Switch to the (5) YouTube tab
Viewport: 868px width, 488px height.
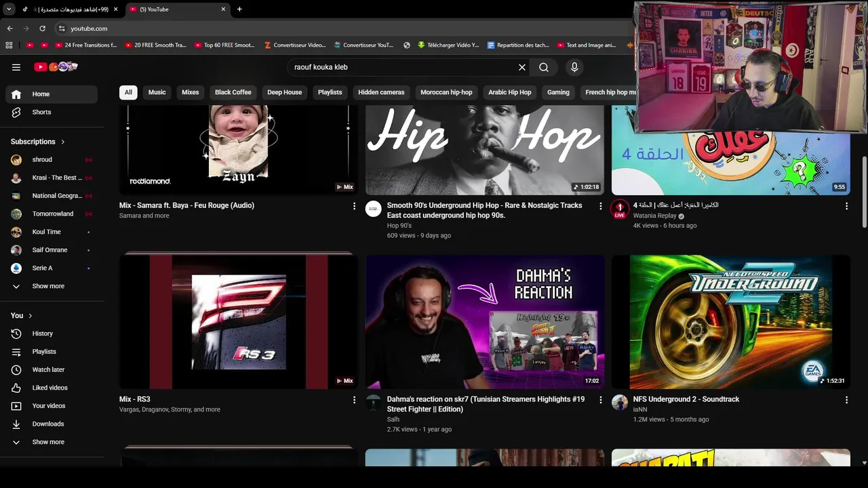click(177, 9)
